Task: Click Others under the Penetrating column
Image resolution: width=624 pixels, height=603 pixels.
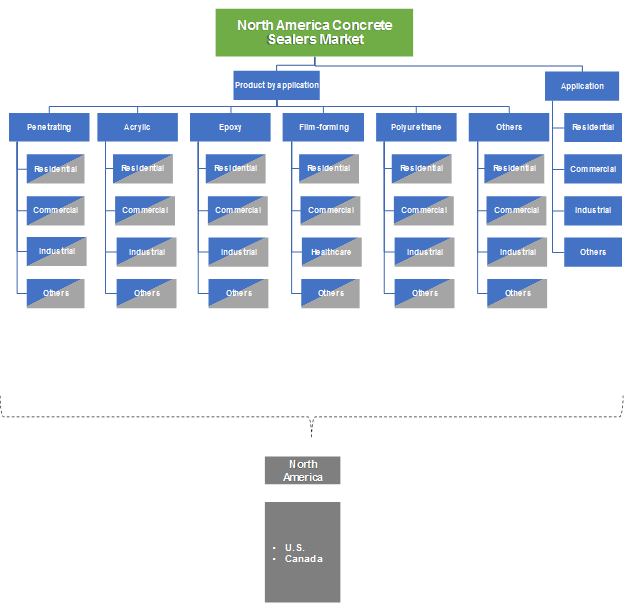Action: point(56,293)
